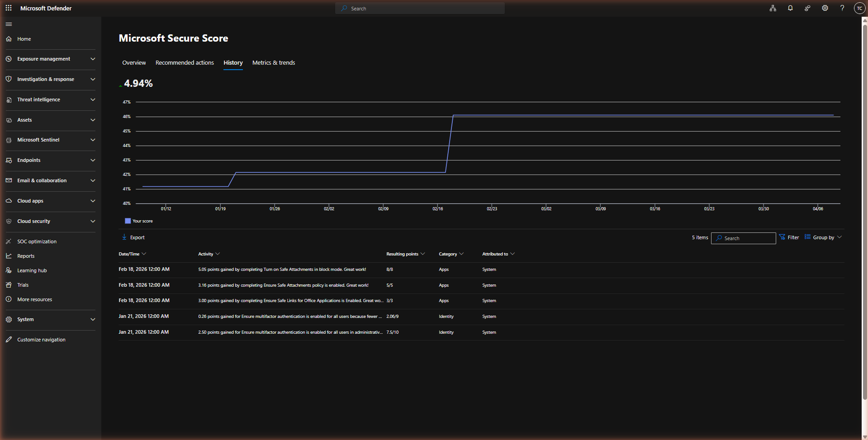Click the System gear icon in sidebar
This screenshot has height=440, width=868.
9,319
